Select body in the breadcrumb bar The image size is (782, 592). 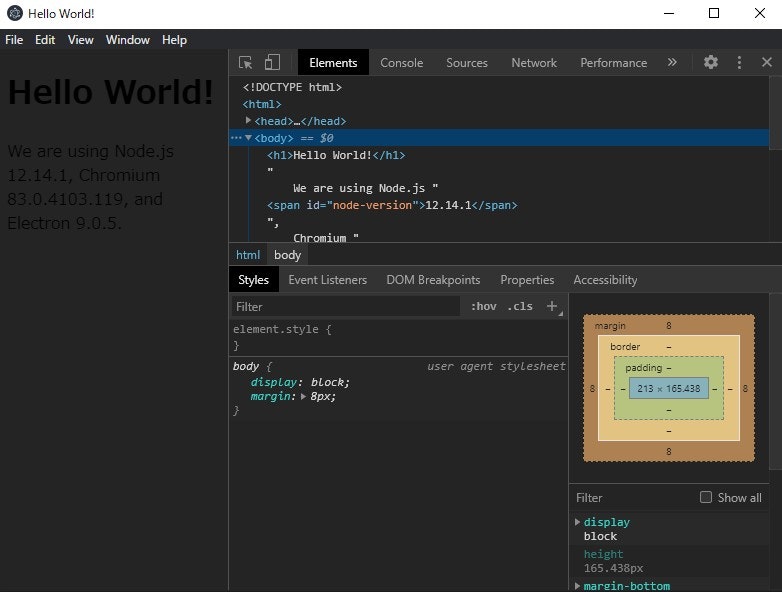point(287,255)
